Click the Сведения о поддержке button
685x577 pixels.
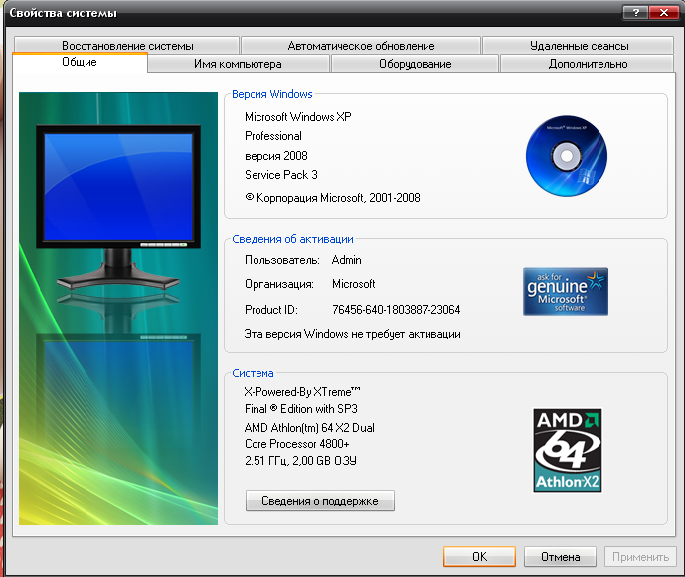coord(320,501)
